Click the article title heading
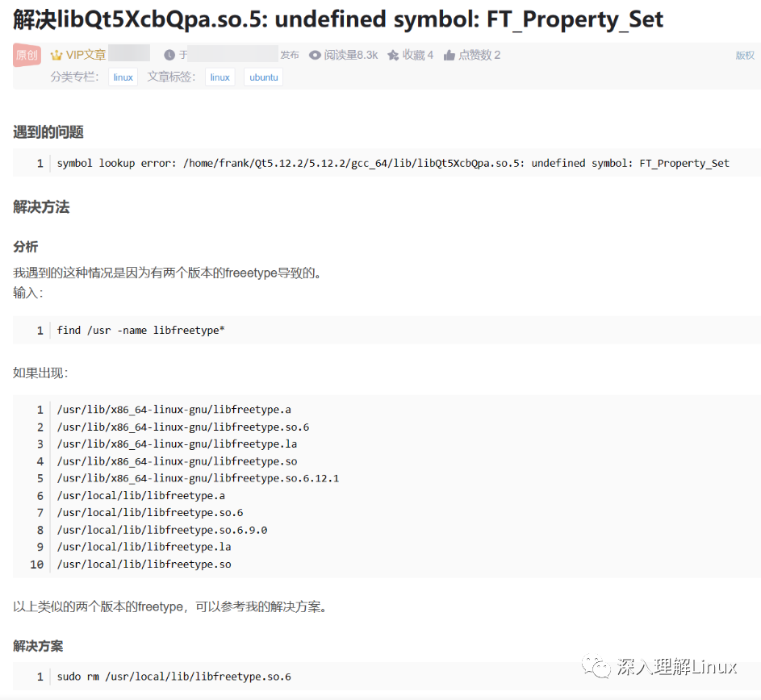The height and width of the screenshot is (700, 761). (x=338, y=19)
